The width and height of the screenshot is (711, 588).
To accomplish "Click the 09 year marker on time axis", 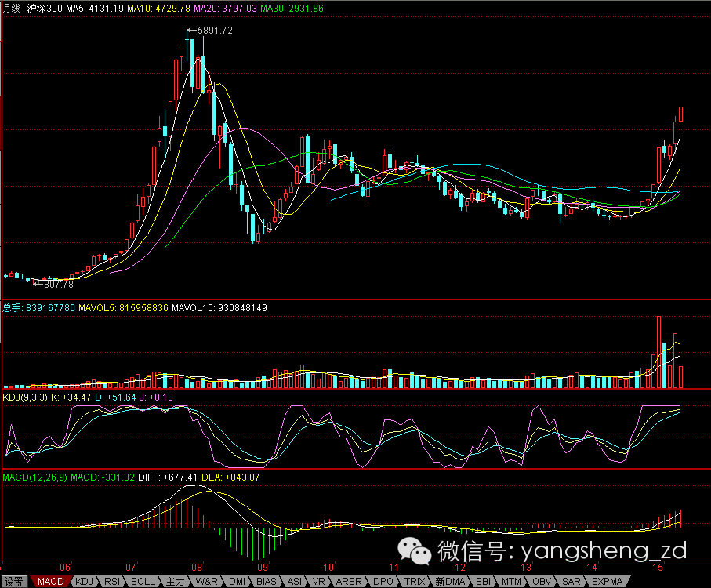I will coord(263,567).
